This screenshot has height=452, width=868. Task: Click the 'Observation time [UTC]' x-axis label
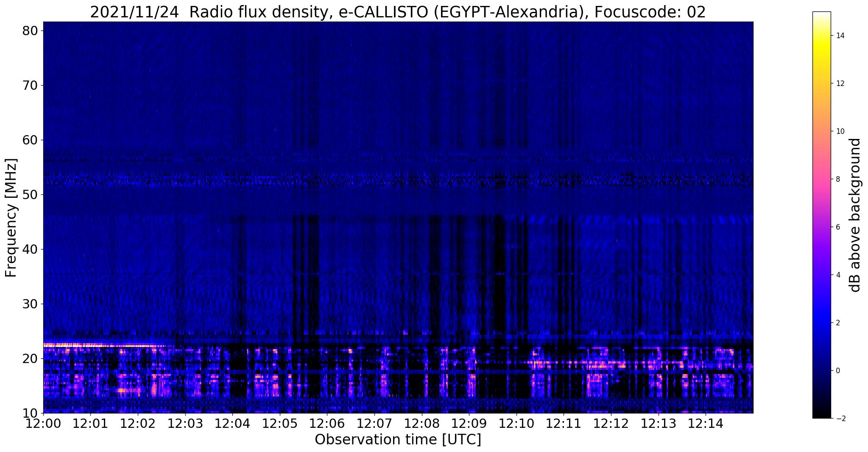398,440
